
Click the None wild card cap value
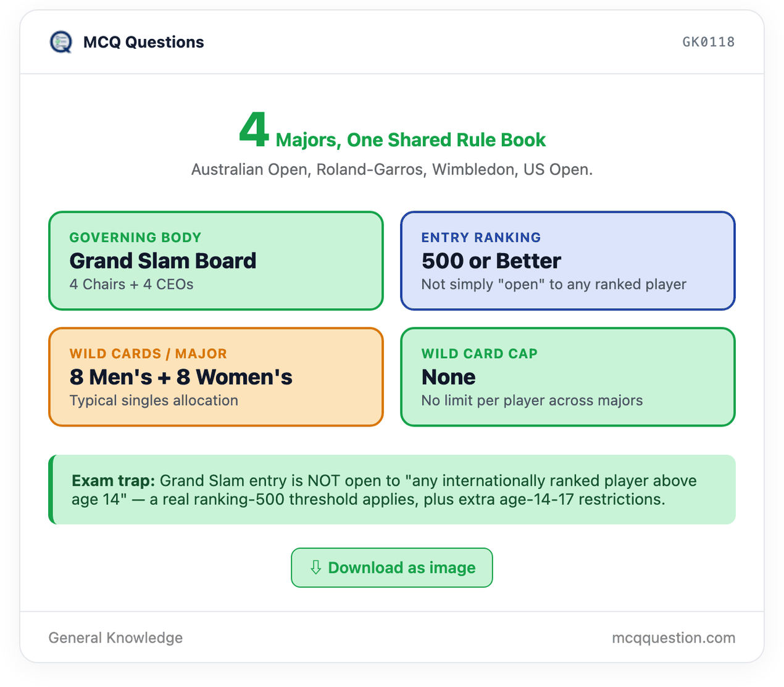tap(449, 377)
